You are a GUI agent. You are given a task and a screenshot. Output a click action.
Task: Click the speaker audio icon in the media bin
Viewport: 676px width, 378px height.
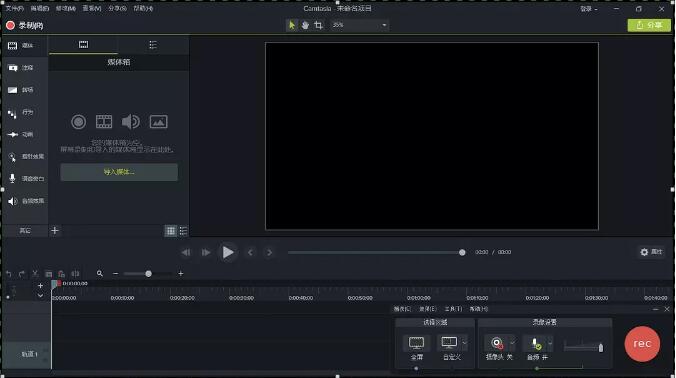point(131,122)
